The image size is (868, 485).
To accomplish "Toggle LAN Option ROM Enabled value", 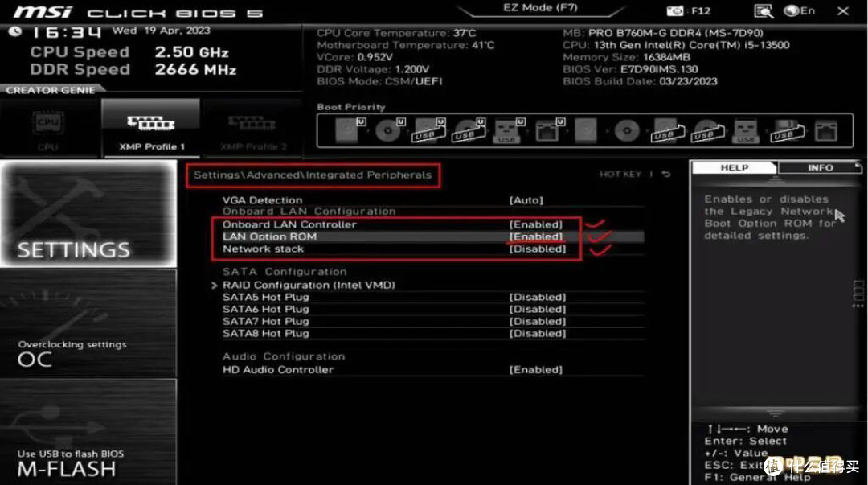I will [x=536, y=236].
